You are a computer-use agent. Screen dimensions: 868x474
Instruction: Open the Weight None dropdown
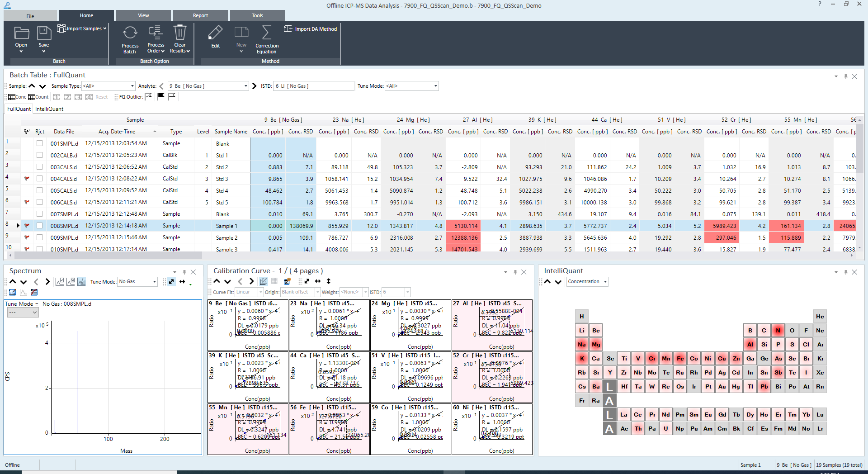tap(354, 292)
